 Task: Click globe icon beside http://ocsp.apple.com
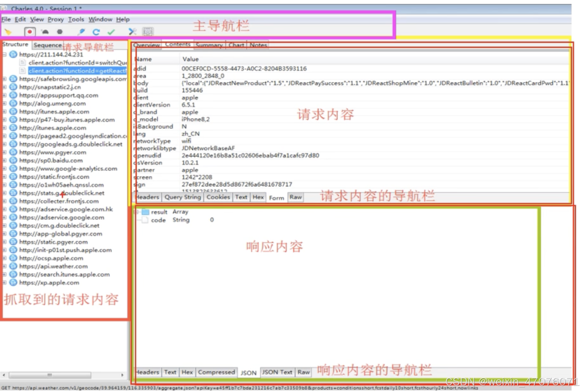[x=13, y=258]
